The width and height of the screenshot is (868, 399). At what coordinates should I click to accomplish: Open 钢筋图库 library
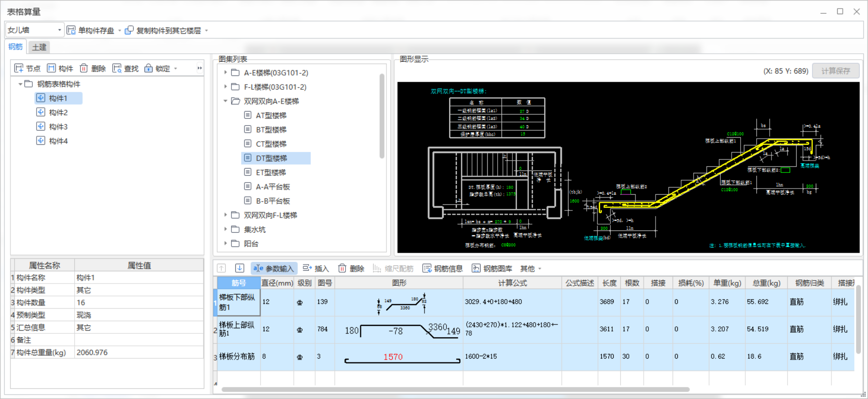click(x=492, y=268)
